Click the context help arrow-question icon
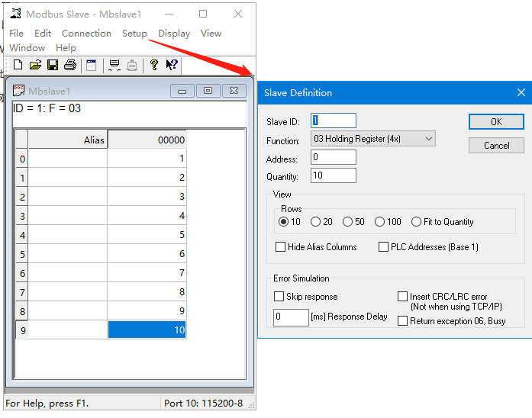Viewport: 532px width, 418px height. [x=172, y=66]
